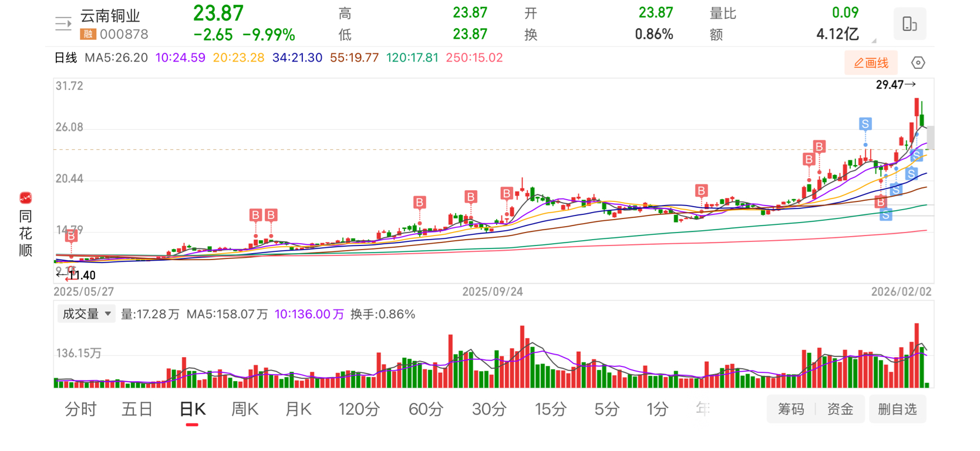Click the stock name 云南铜业

(x=110, y=15)
